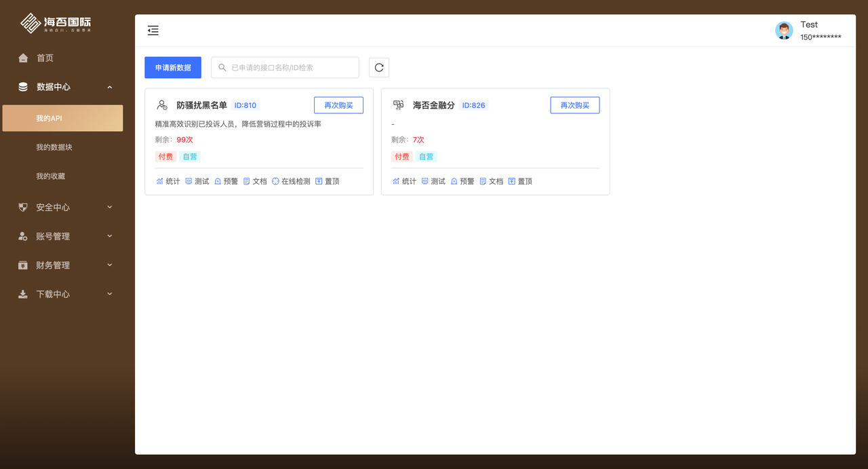Click the ID:810 tag
Viewport: 868px width, 469px height.
click(x=245, y=105)
